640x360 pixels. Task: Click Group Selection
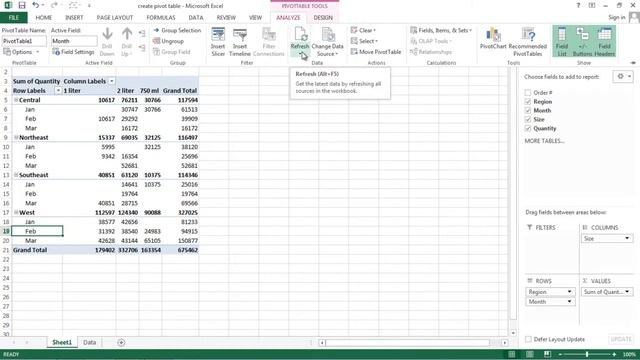click(177, 31)
